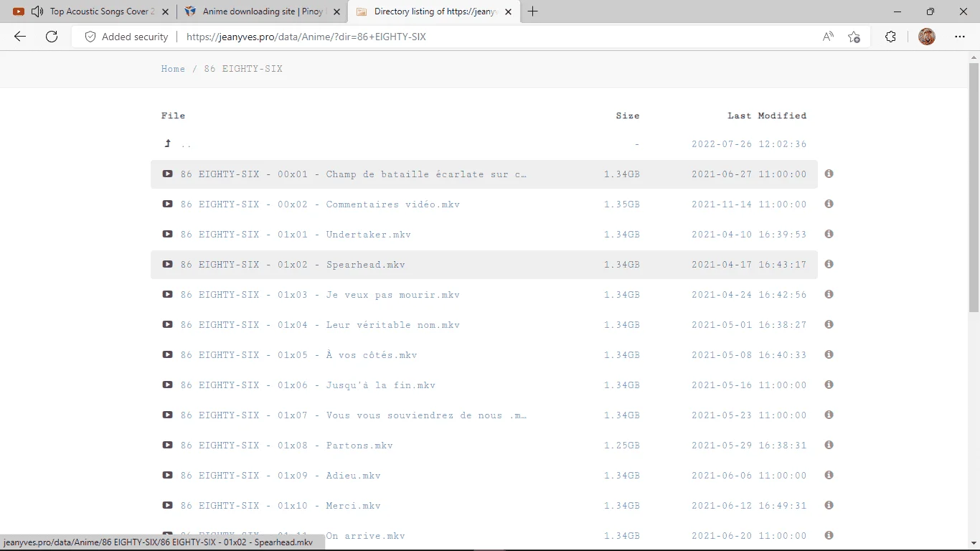Open 01x04 Leur véritable nom.mkv
The width and height of the screenshot is (980, 551).
320,324
